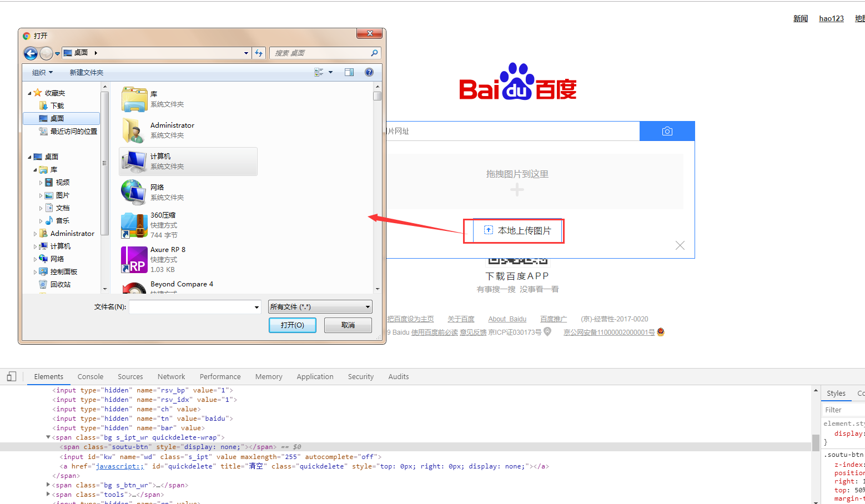This screenshot has width=865, height=504.
Task: Collapse the bg s_ipt_wr span node
Action: 48,437
